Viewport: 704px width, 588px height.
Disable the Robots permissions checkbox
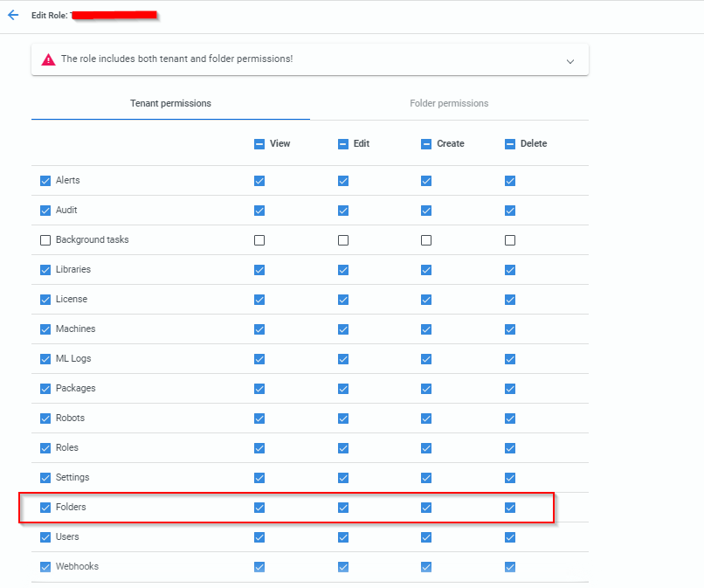point(45,418)
